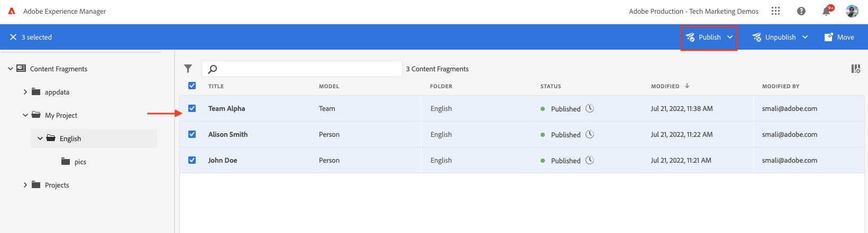Click the Jul 21, 2022, 11:38 AM cell
868x233 pixels.
tap(682, 108)
